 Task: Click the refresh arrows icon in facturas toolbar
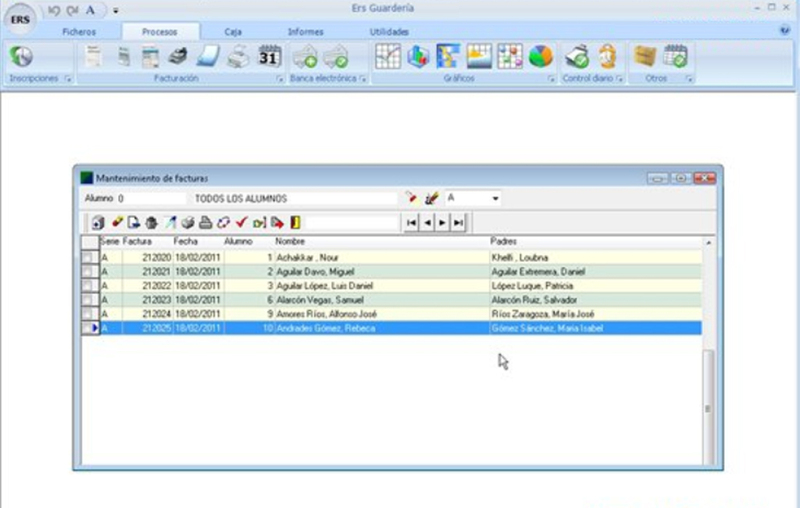pyautogui.click(x=223, y=222)
